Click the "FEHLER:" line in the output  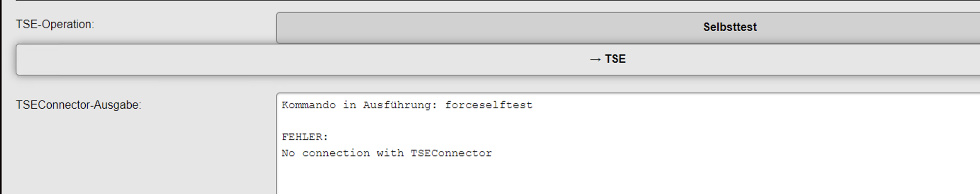click(x=305, y=137)
